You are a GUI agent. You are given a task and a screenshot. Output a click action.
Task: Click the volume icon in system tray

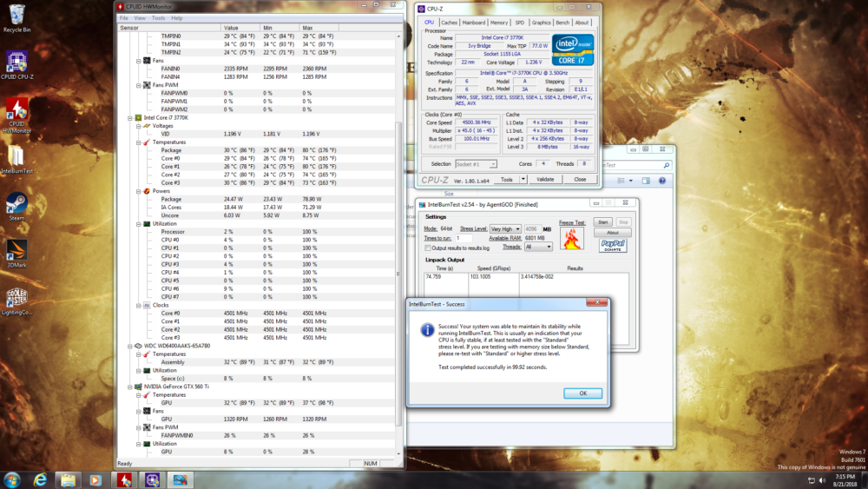coord(822,480)
